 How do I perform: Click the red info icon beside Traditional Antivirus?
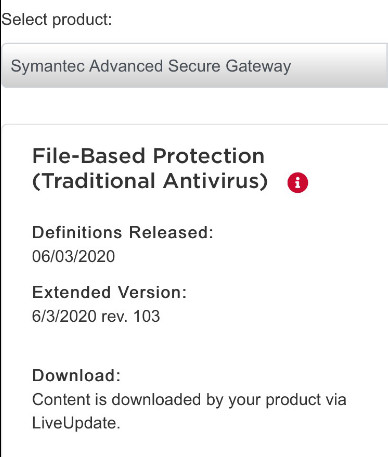(298, 182)
